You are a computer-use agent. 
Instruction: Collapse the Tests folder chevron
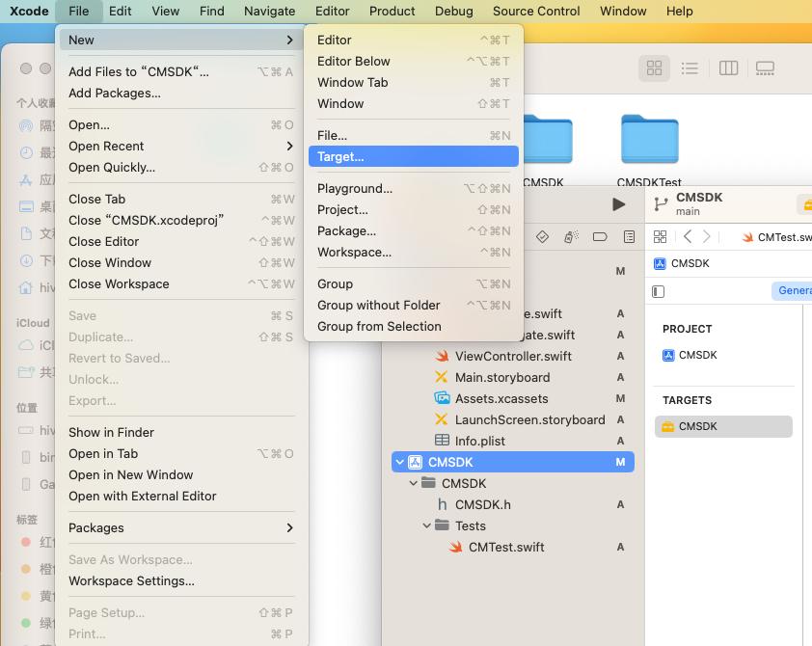pos(426,525)
